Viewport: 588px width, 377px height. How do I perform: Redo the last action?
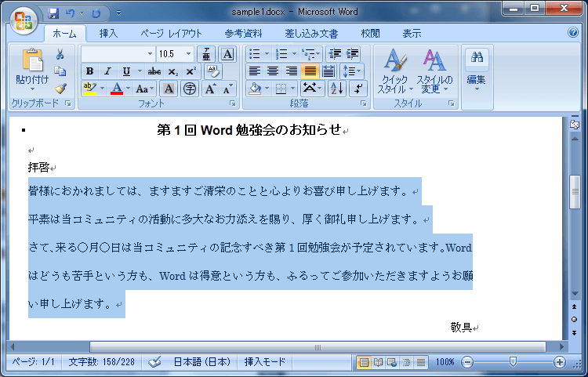(96, 13)
